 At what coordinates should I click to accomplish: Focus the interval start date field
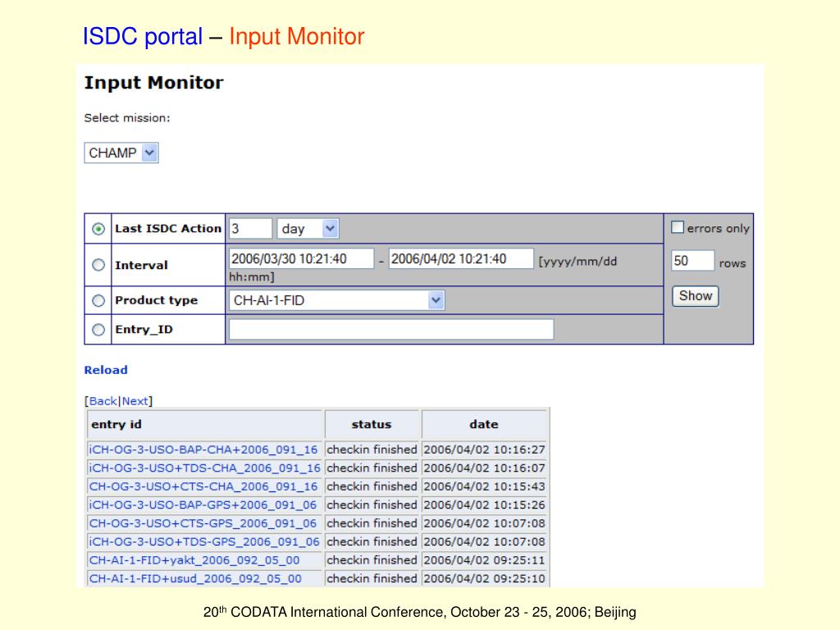(x=301, y=258)
